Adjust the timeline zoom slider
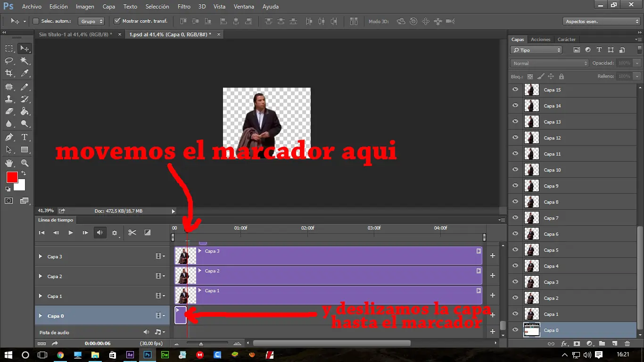Screen dimensions: 644x362 201,344
